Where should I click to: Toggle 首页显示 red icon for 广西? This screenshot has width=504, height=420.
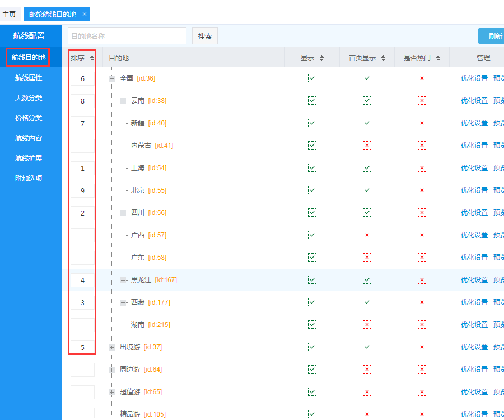pos(367,235)
